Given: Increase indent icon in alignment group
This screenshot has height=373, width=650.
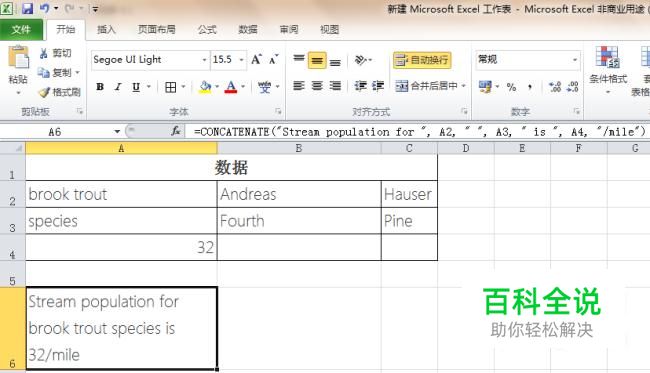Looking at the screenshot, I should [378, 86].
